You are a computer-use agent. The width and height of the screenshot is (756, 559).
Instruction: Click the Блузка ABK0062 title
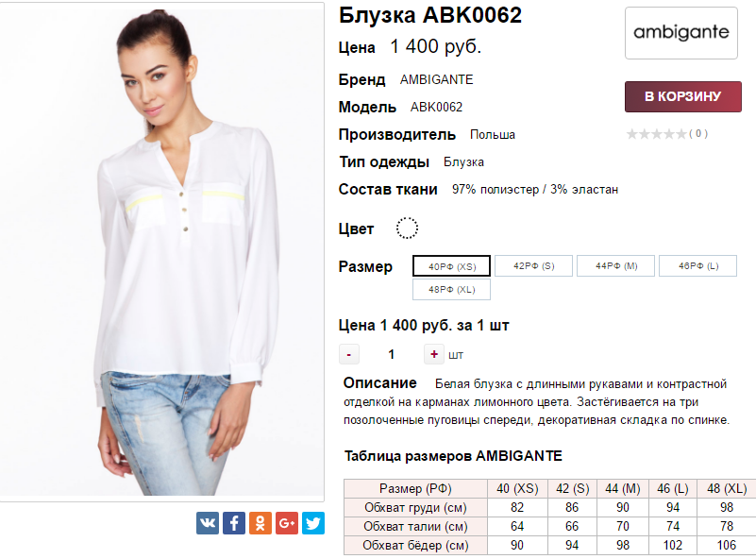430,15
